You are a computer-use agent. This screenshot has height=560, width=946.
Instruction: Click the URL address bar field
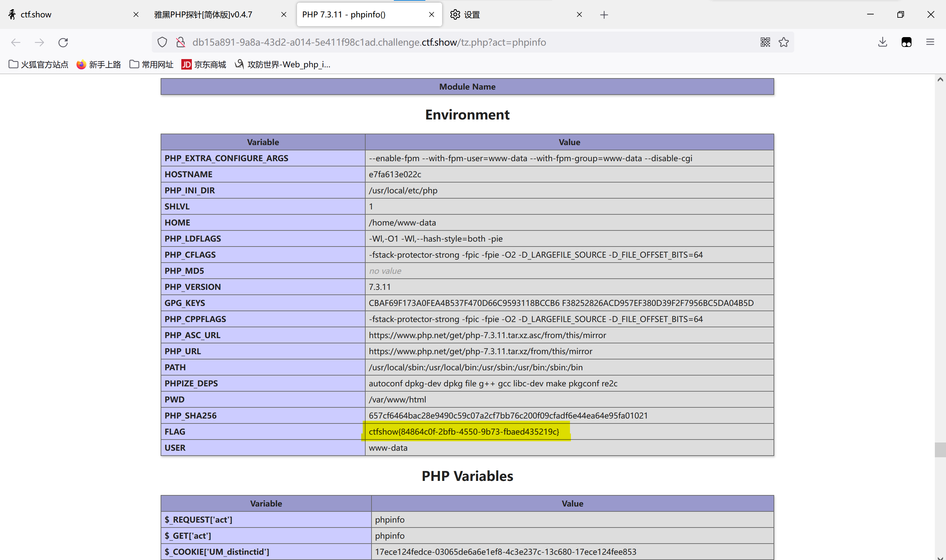pyautogui.click(x=472, y=42)
